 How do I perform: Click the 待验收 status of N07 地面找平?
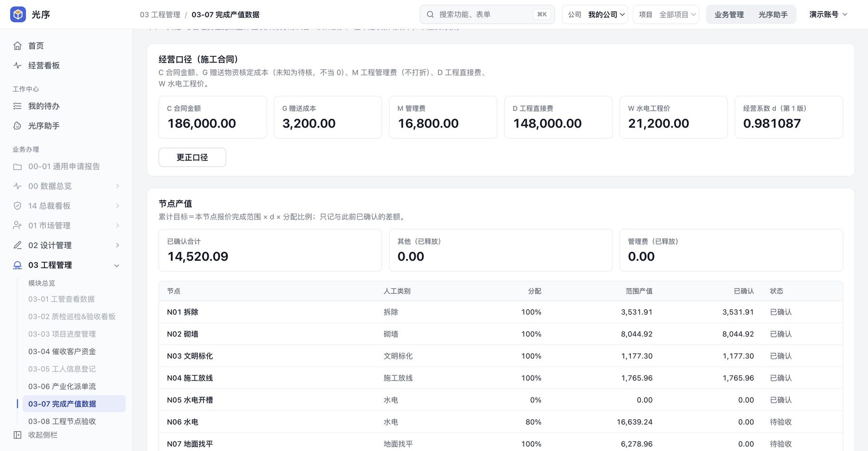point(781,444)
